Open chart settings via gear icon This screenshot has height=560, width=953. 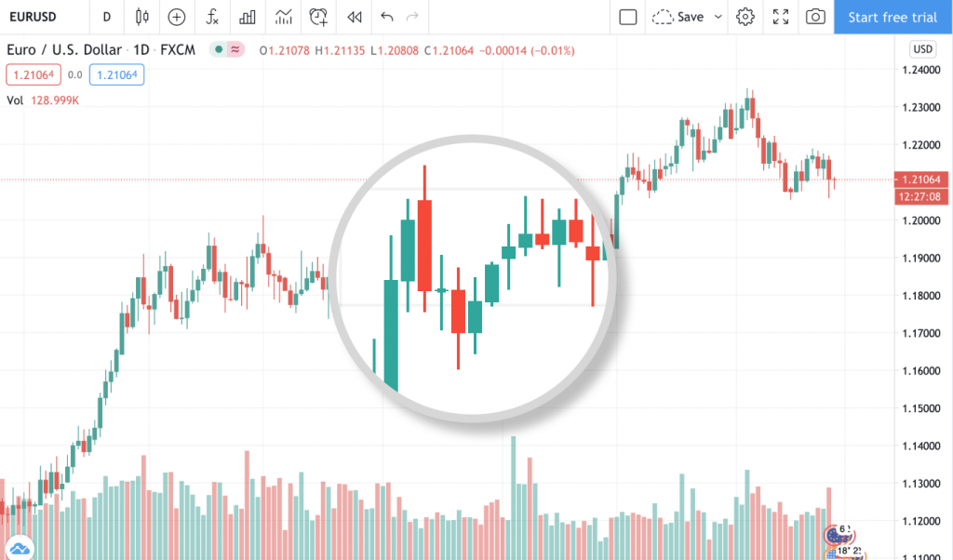745,17
